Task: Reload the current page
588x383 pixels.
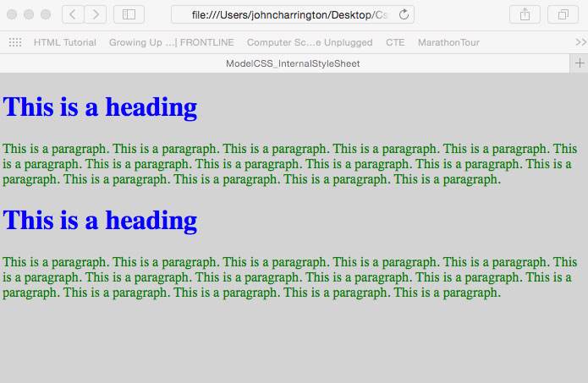Action: point(404,14)
